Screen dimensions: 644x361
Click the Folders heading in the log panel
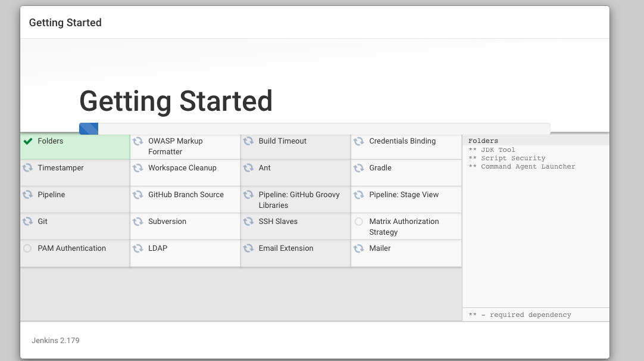(x=483, y=141)
